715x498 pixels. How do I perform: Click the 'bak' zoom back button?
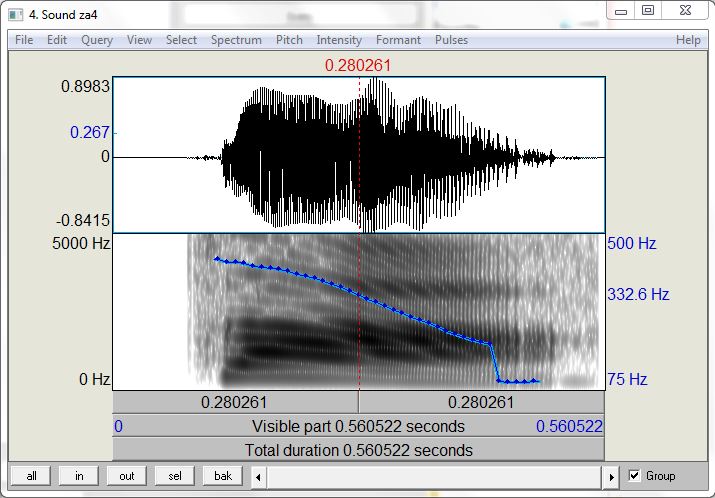tap(223, 476)
